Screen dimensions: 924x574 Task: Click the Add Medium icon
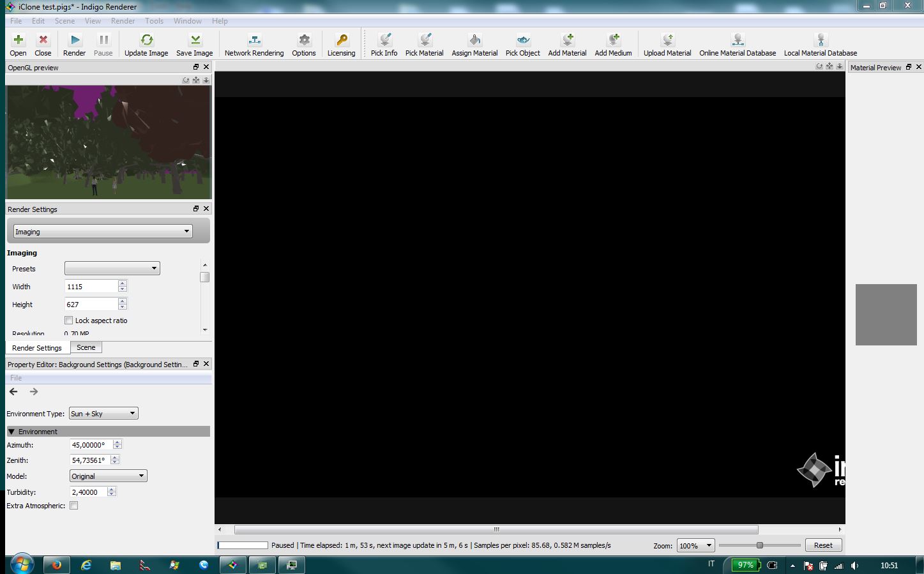pos(613,41)
